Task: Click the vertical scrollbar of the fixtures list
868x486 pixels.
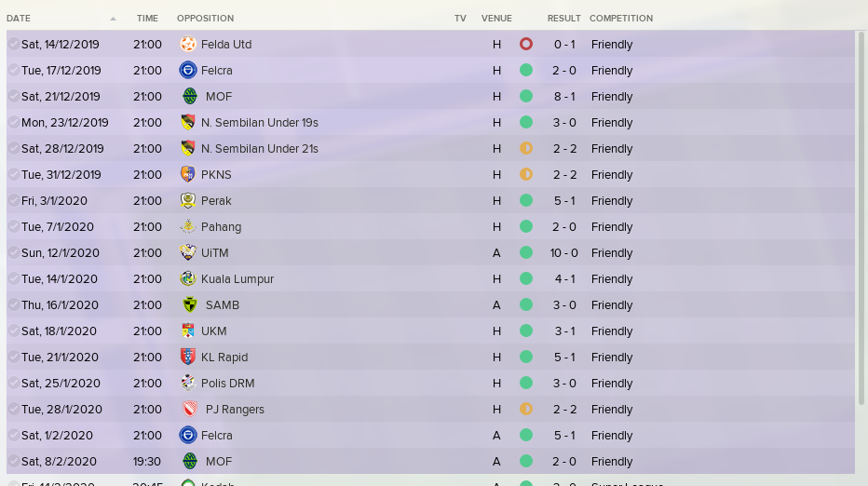Action: coord(861,219)
